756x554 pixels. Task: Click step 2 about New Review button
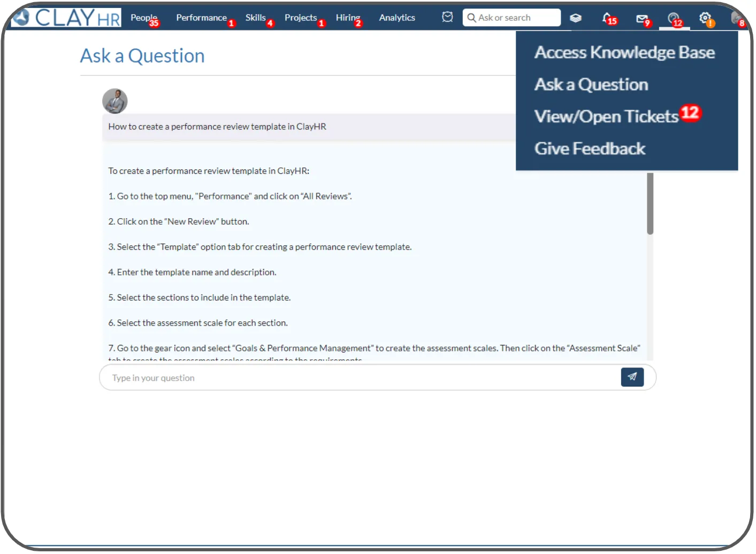pos(179,221)
